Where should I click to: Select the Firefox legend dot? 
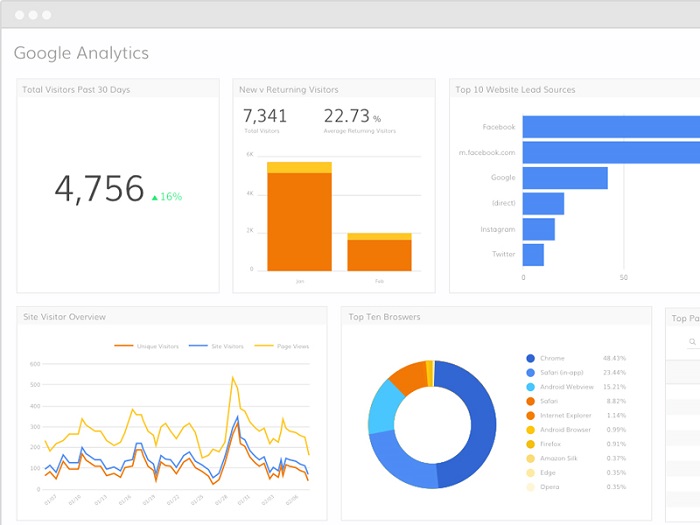click(x=530, y=444)
